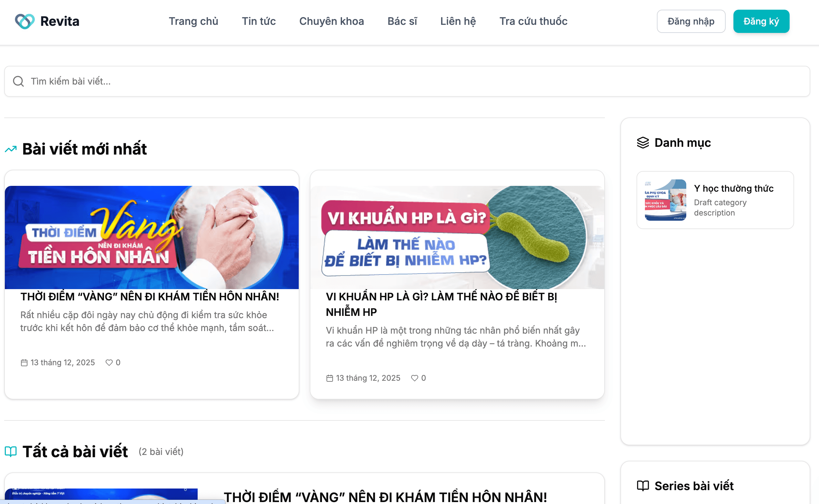Viewport: 819px width, 504px height.
Task: Click heart like icon on Vi khuẩn HP card
Action: 414,378
